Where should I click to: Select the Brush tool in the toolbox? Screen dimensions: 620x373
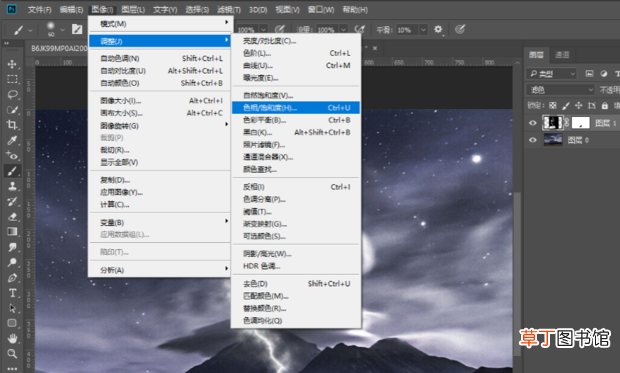point(12,171)
